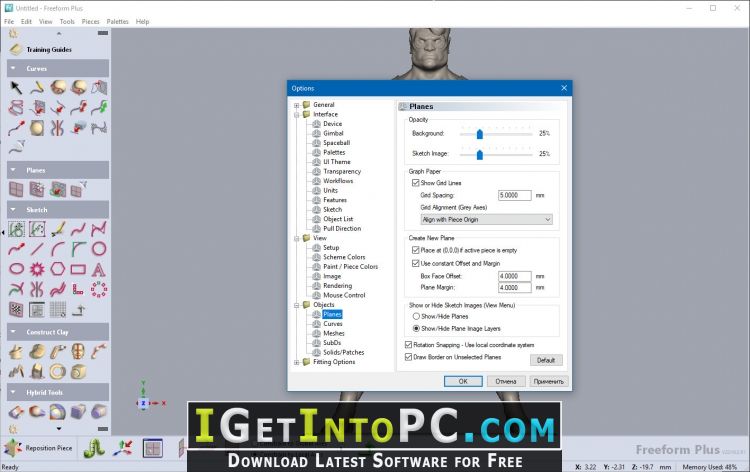Select the checkered plane sketch icon
Image resolution: width=750 pixels, height=472 pixels.
coord(16,309)
